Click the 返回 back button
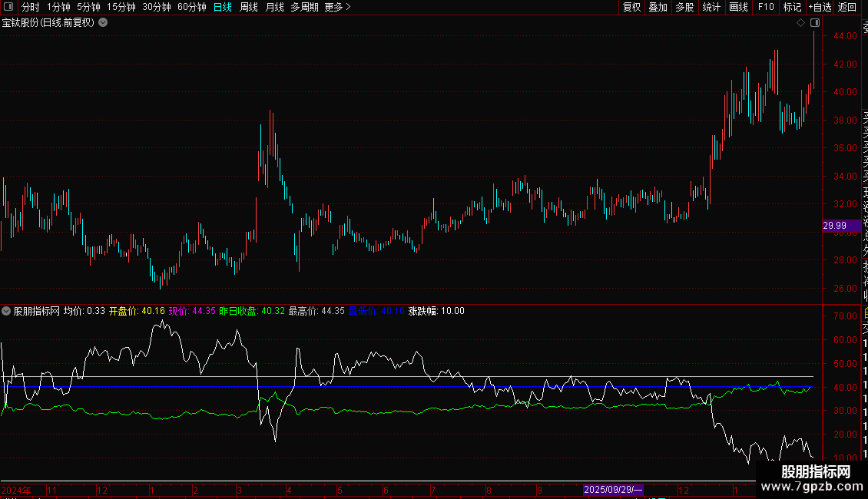The height and width of the screenshot is (499, 868). 847,7
